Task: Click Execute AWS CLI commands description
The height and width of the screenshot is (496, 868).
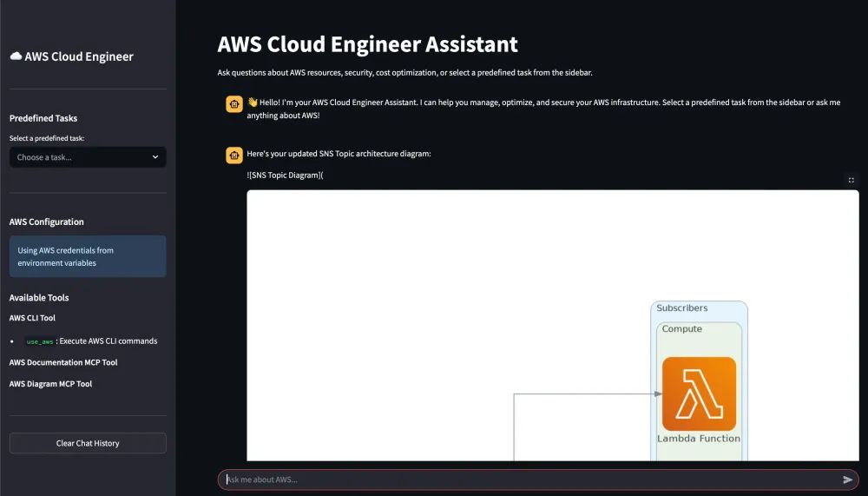Action: click(108, 341)
